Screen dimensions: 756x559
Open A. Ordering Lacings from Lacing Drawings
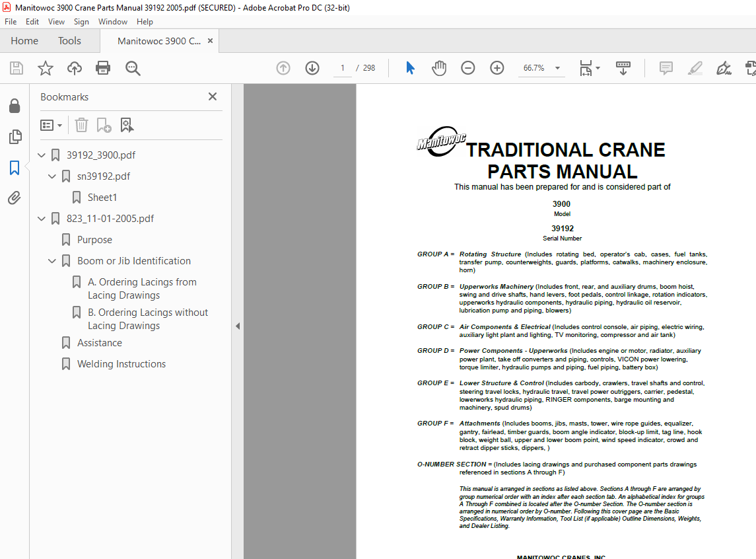coord(142,289)
